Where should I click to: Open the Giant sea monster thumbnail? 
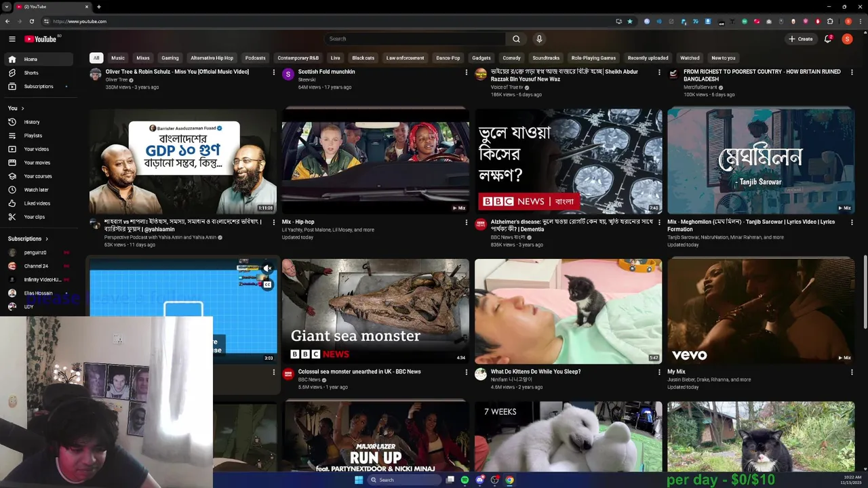(x=376, y=312)
